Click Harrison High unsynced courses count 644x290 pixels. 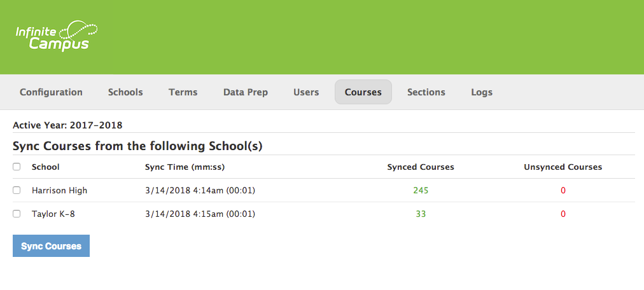click(563, 190)
